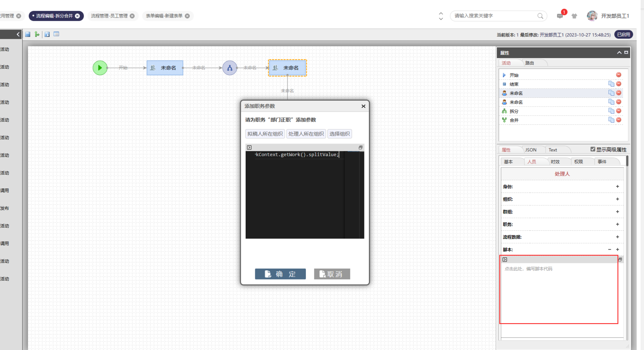The image size is (644, 350).
Task: Maximize the script editor in dialog
Action: [x=360, y=147]
